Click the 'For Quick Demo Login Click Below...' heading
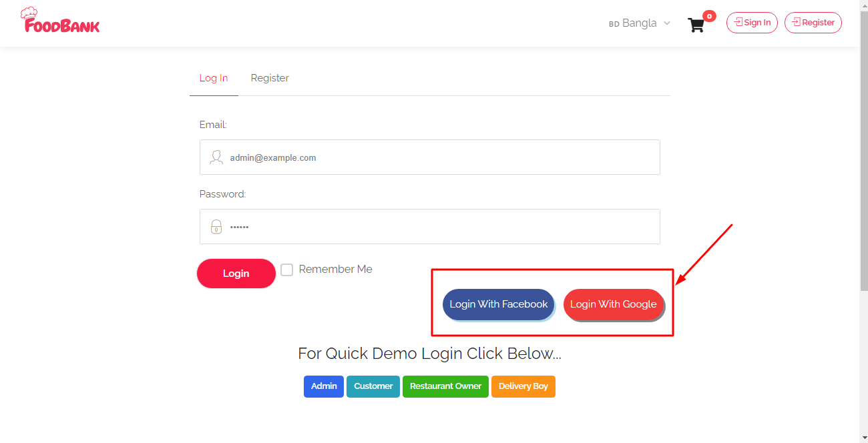Viewport: 868px width, 443px height. 430,354
